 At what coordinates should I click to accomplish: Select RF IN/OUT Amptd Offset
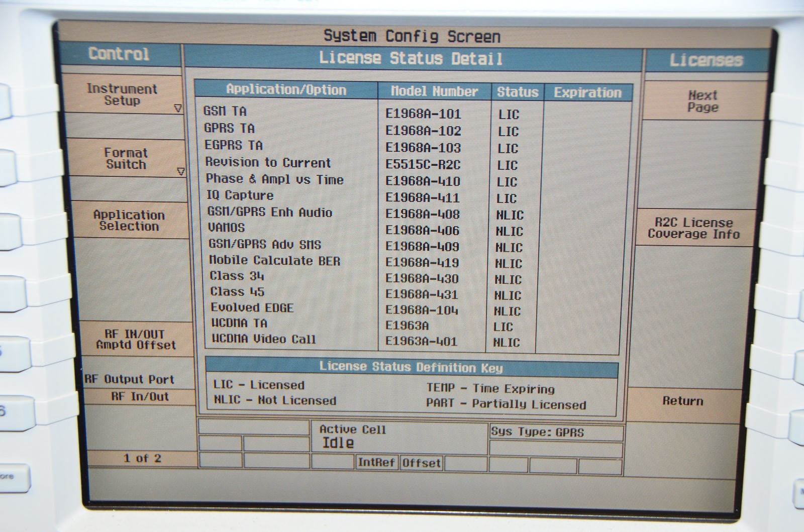pos(136,340)
